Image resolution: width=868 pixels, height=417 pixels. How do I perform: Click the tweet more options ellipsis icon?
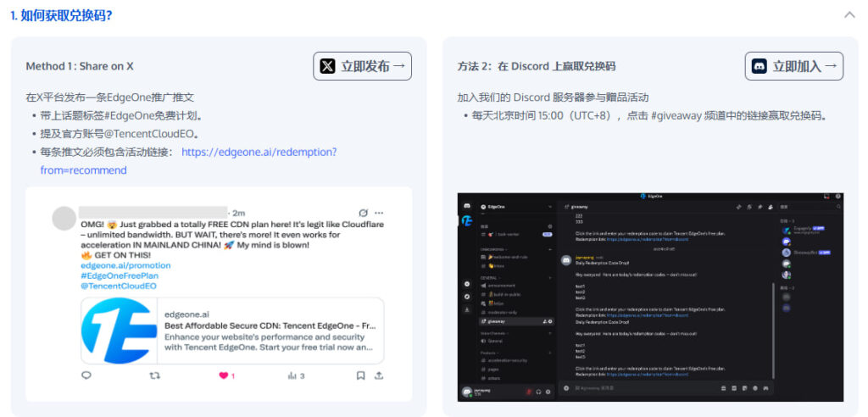(379, 213)
